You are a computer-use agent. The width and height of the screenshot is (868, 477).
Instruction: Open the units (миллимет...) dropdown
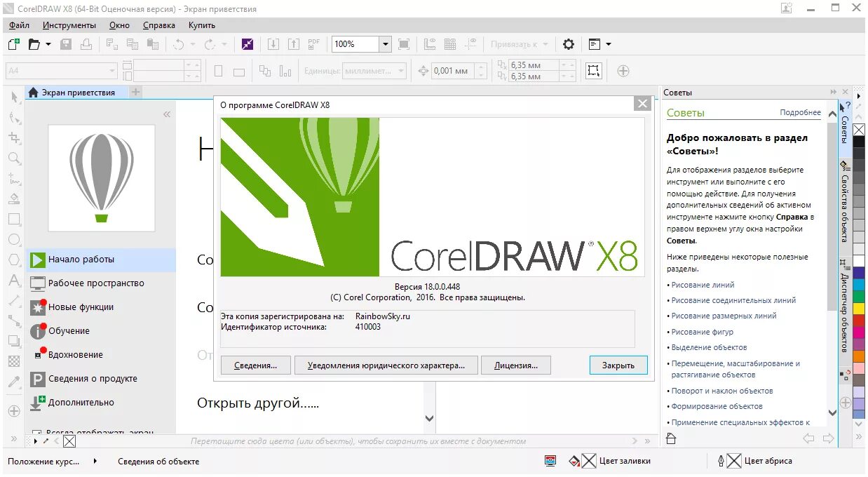374,71
